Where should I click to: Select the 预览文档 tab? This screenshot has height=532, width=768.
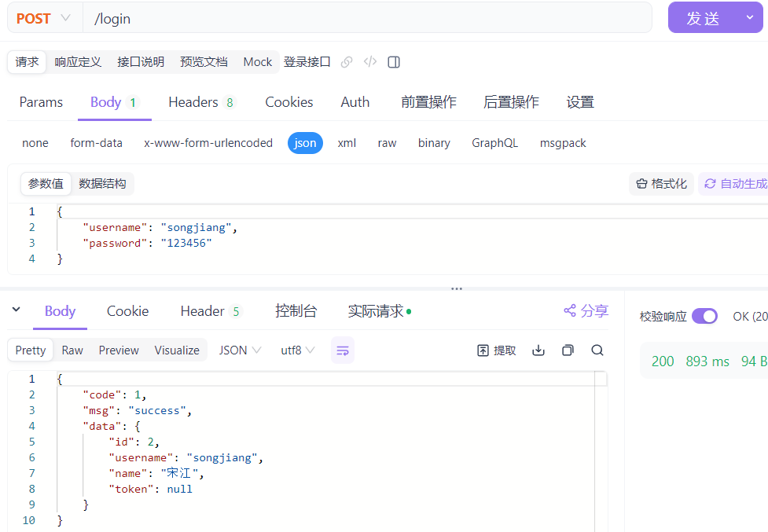click(x=204, y=62)
